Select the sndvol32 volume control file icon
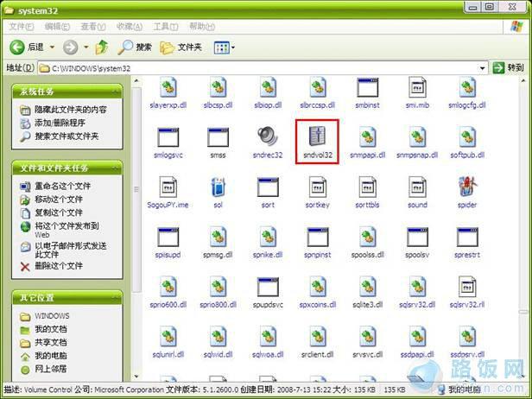 317,136
